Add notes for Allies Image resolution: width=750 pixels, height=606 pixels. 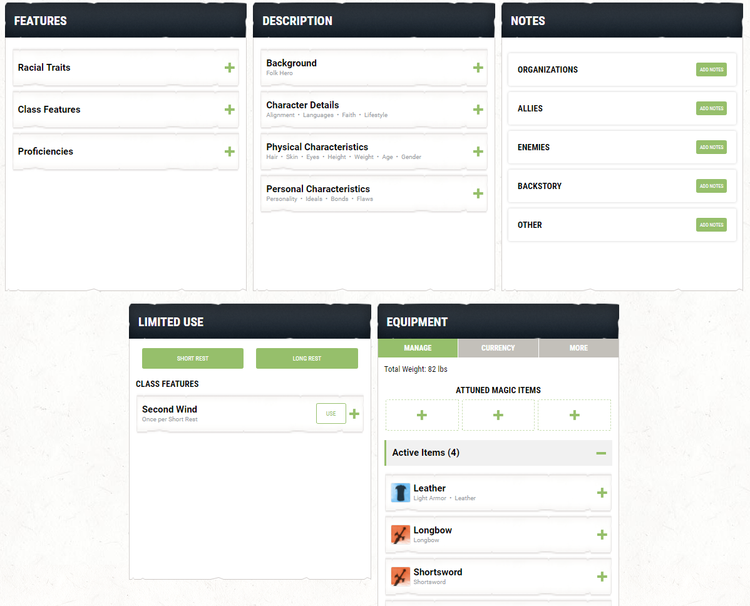[711, 108]
